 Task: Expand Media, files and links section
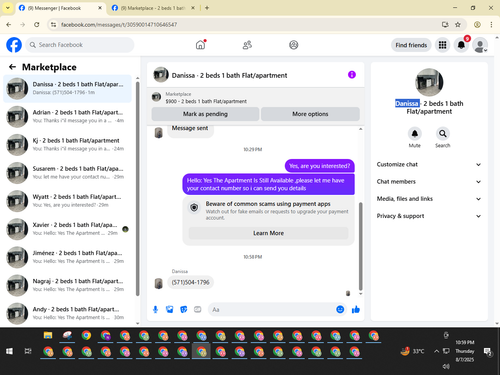pos(429,199)
